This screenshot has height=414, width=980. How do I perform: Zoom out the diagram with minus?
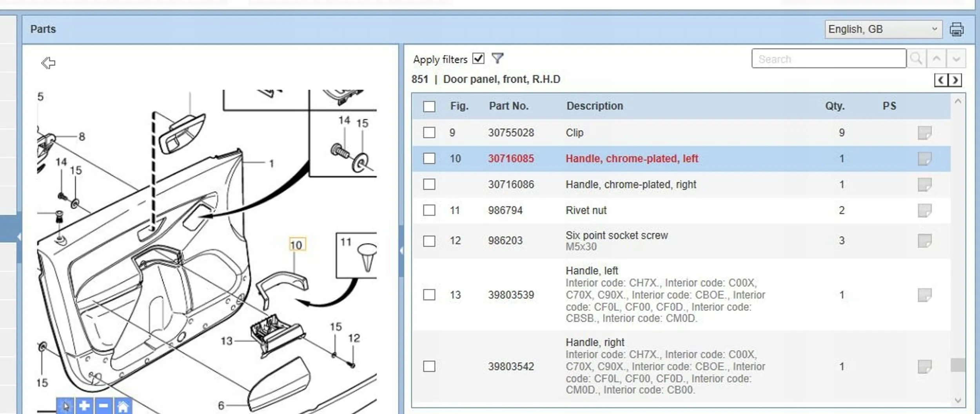coord(103,406)
